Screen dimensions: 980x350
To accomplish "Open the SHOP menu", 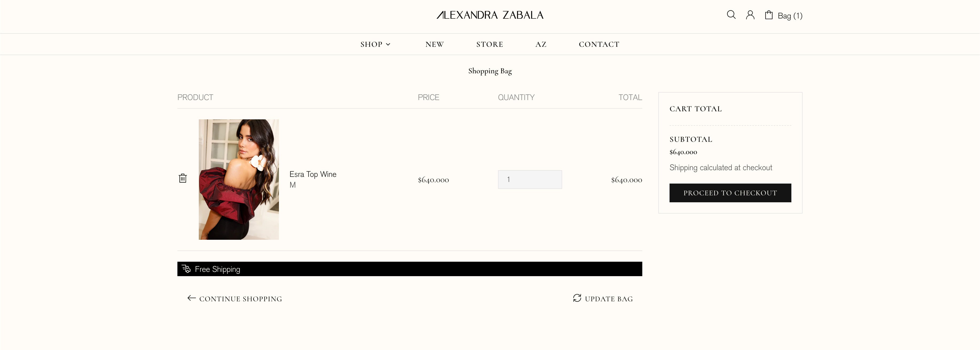I will point(371,44).
